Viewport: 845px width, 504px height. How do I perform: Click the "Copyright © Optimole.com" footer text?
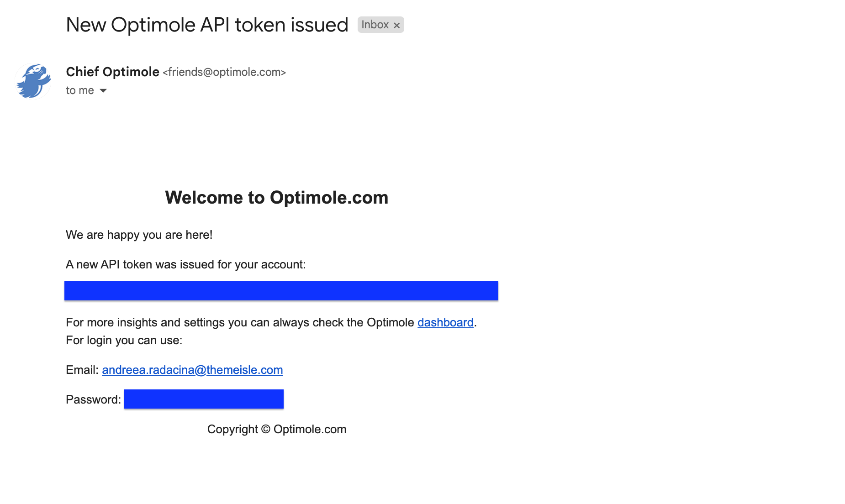276,429
